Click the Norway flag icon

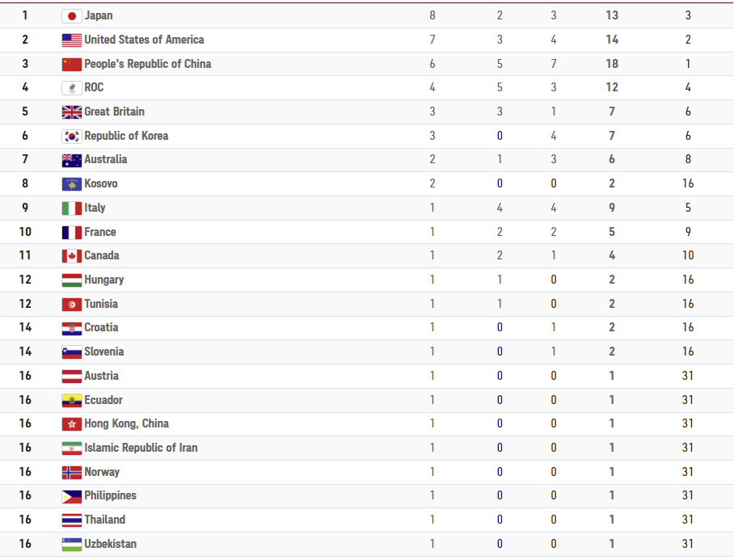coord(72,473)
